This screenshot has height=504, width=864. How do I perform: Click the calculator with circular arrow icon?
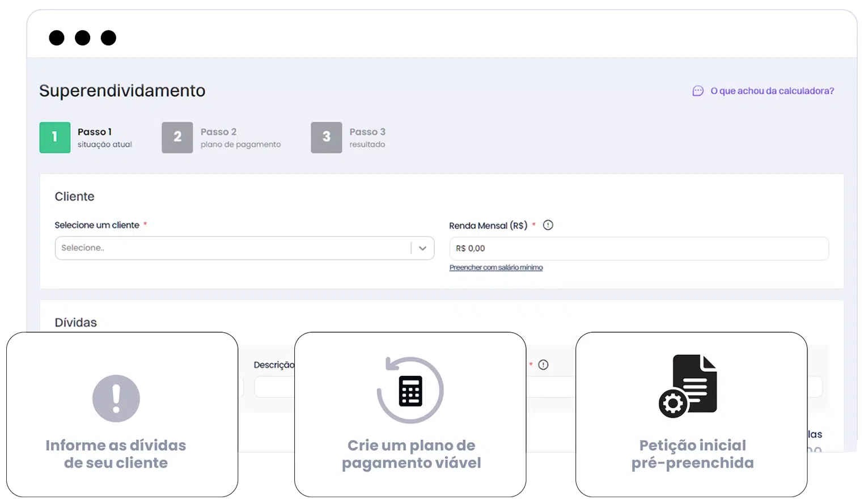click(410, 390)
